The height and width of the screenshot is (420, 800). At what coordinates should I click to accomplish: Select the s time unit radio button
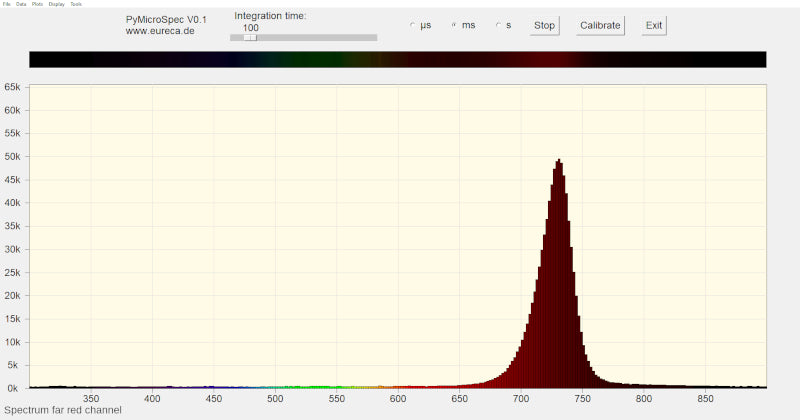point(498,25)
